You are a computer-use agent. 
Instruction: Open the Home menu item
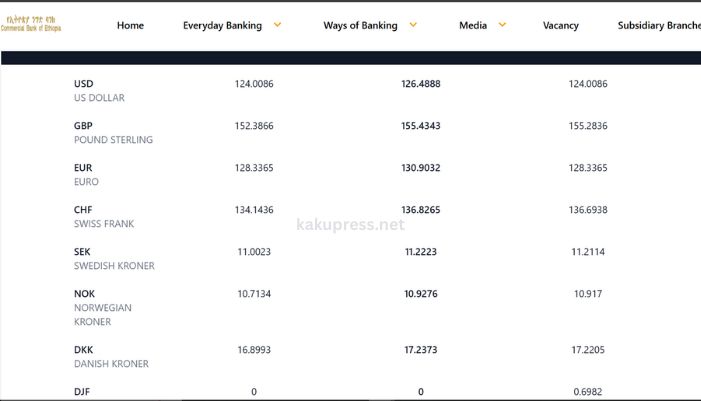130,25
